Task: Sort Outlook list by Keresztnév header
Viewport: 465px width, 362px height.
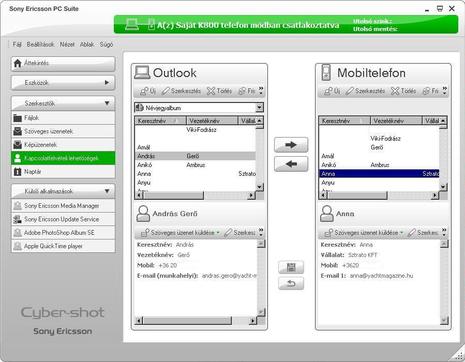Action: (161, 121)
